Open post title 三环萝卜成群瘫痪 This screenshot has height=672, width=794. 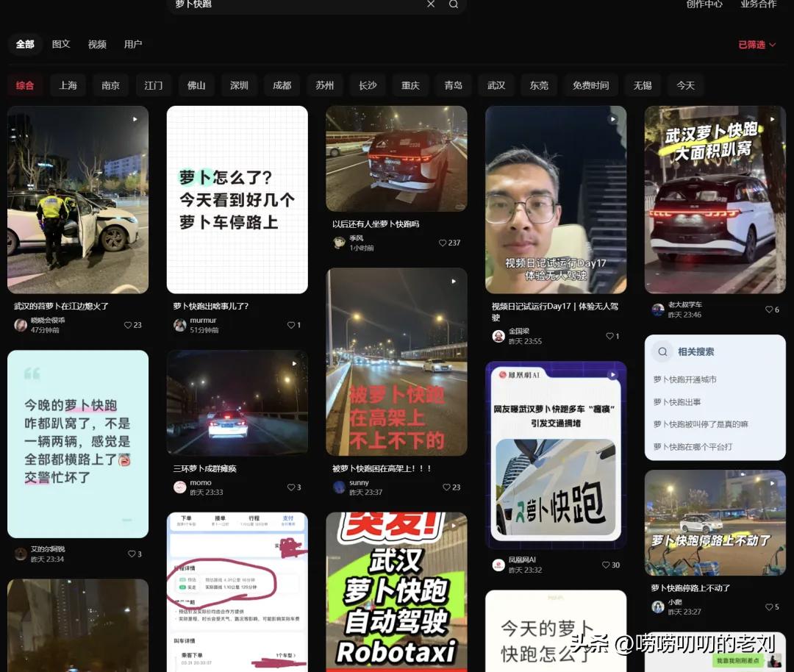pyautogui.click(x=204, y=469)
